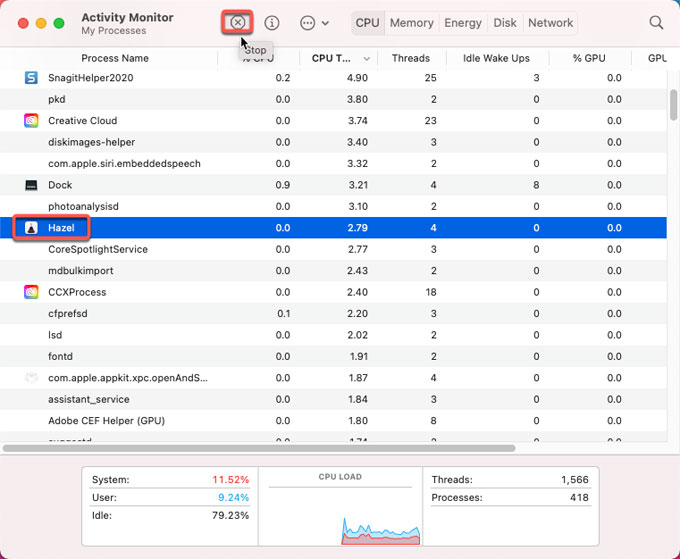Open the more options ellipsis menu
This screenshot has width=680, height=559.
click(307, 23)
